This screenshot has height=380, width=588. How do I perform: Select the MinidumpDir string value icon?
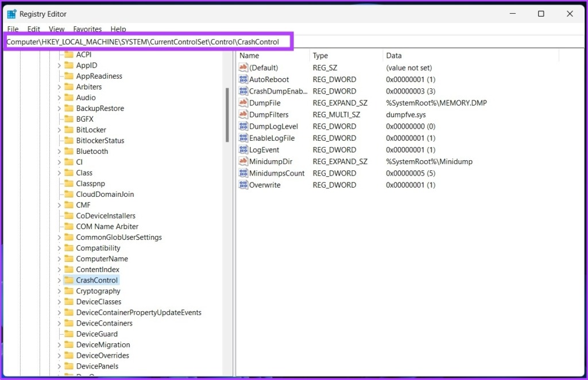[243, 161]
